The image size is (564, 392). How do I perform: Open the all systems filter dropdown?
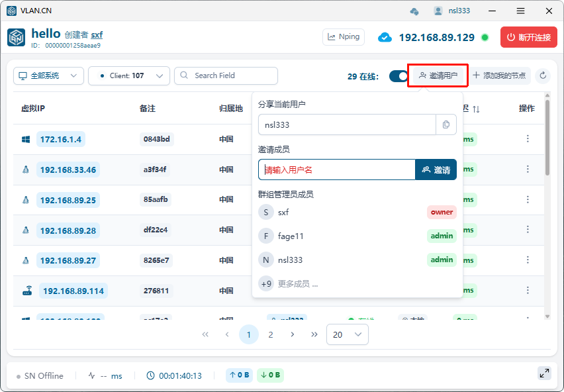(48, 76)
